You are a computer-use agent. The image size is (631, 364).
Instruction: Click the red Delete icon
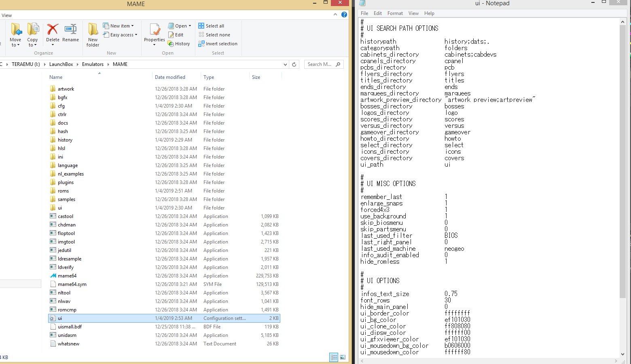click(x=53, y=30)
